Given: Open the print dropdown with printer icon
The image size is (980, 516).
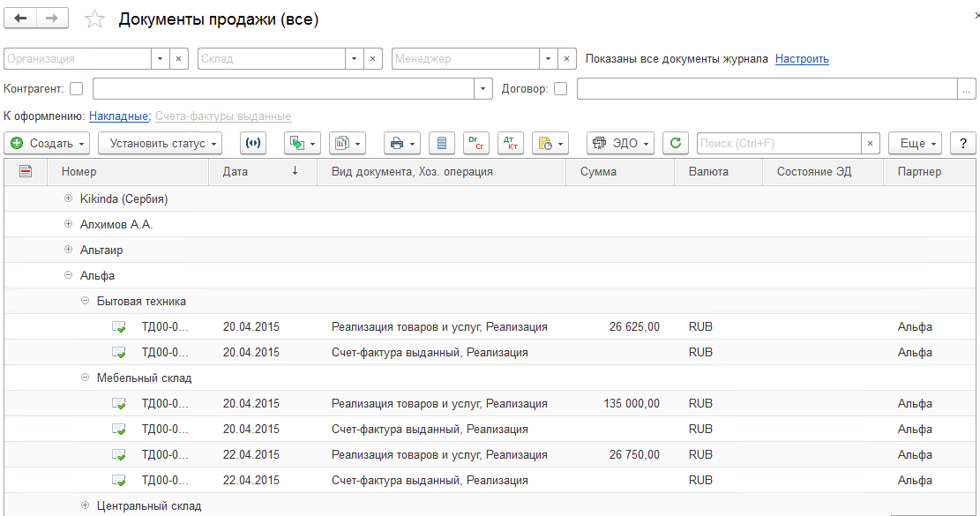Looking at the screenshot, I should click(401, 143).
